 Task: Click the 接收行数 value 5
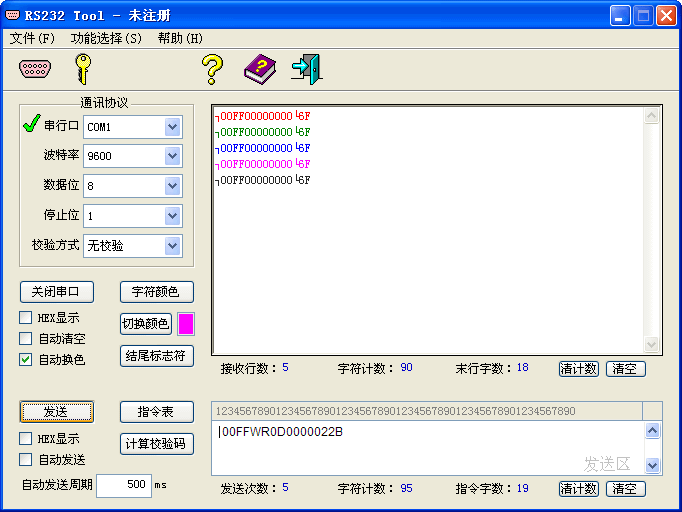click(x=285, y=368)
